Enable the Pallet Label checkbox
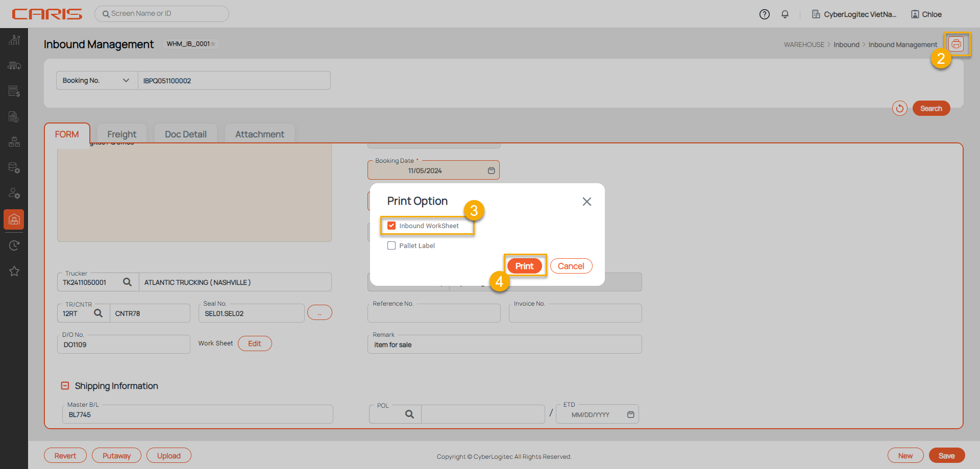 (x=391, y=245)
